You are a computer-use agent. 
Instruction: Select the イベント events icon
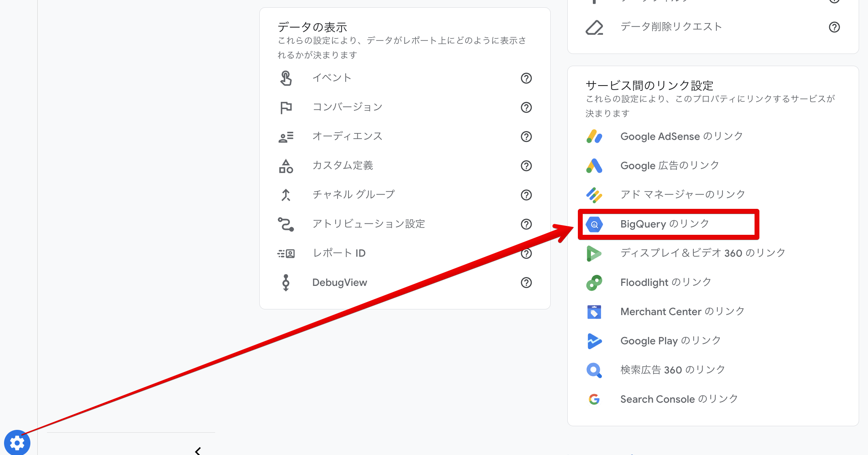pos(286,78)
